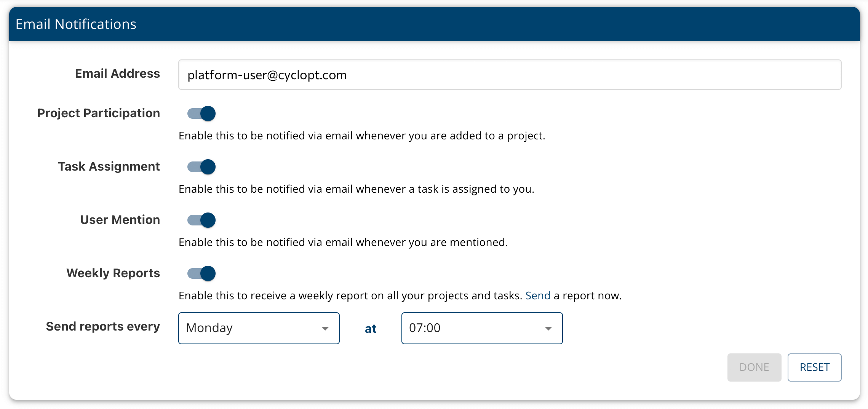The image size is (868, 409).
Task: Click the Email Notifications header title
Action: click(x=76, y=24)
